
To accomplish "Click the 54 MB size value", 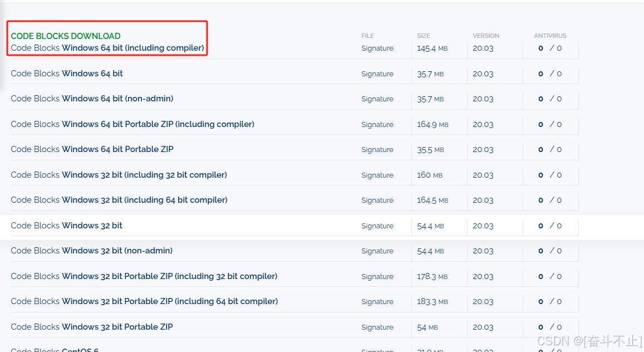I will click(x=427, y=327).
